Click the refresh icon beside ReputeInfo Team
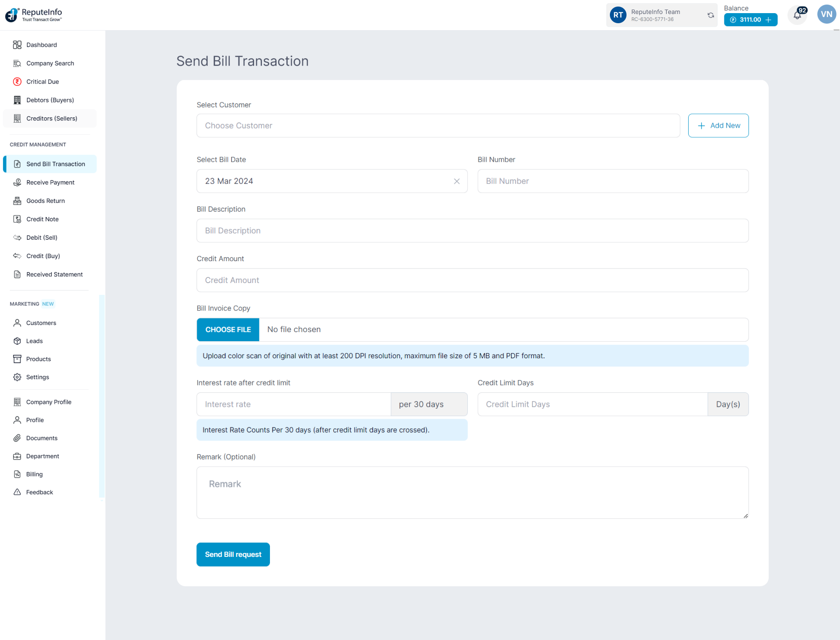Viewport: 840px width, 640px height. [710, 15]
